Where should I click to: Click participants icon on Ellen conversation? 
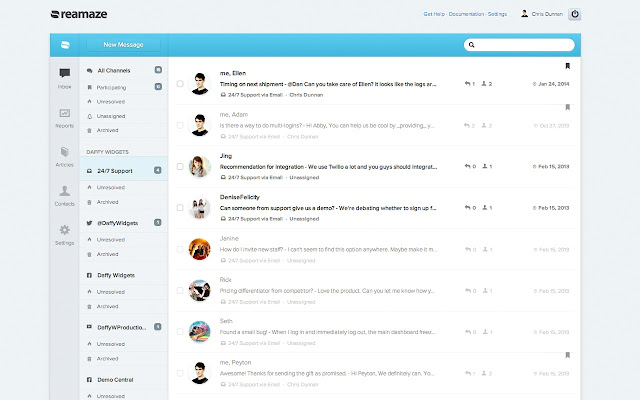pos(484,84)
